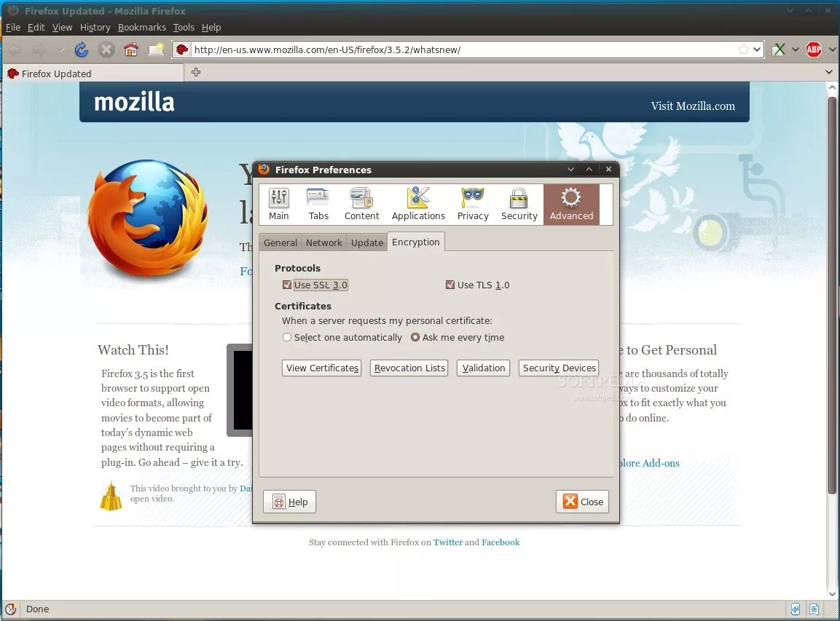
Task: Click the green X toolbar icon
Action: (779, 50)
